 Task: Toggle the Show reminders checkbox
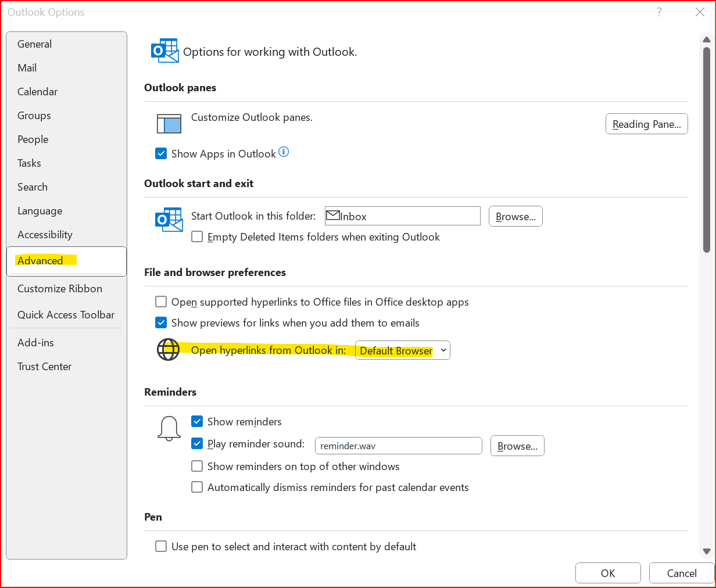pos(198,422)
